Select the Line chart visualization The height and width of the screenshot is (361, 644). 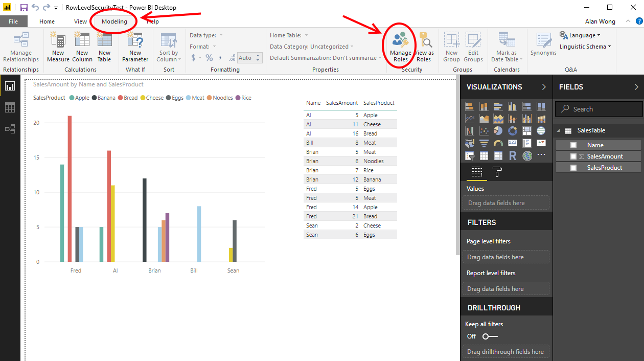coord(470,119)
